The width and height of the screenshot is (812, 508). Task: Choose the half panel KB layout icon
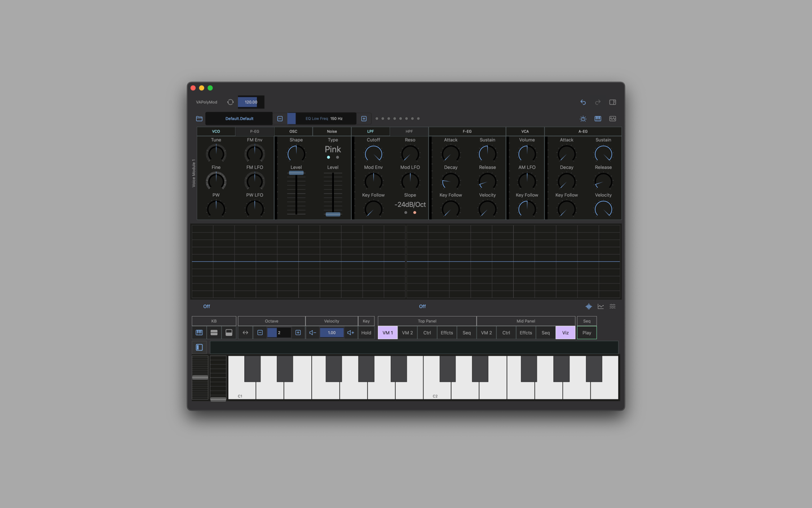[x=228, y=332]
